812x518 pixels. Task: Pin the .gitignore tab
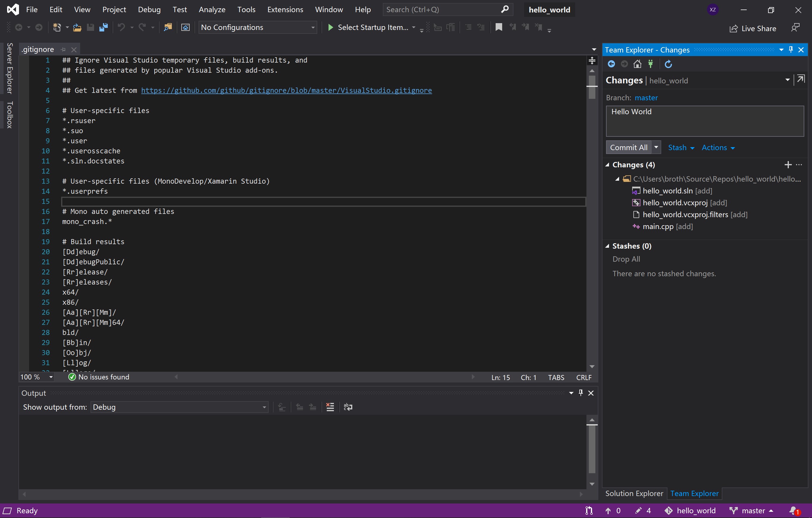[x=63, y=50]
